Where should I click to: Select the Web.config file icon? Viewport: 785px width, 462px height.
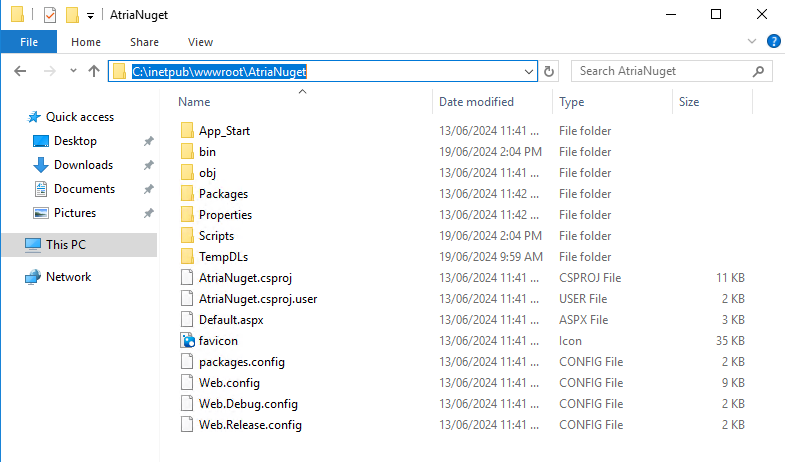coord(187,382)
